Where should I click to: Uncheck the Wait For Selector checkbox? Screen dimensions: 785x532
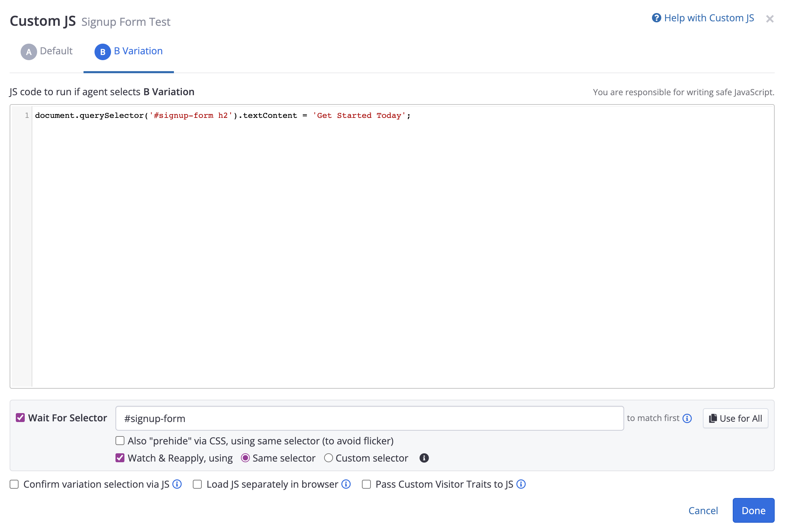(20, 418)
